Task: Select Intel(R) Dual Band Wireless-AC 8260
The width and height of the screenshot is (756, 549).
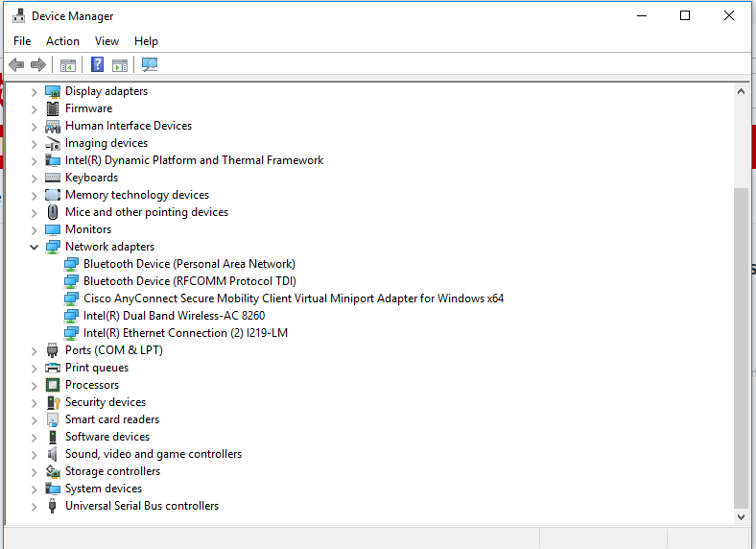Action: (174, 316)
